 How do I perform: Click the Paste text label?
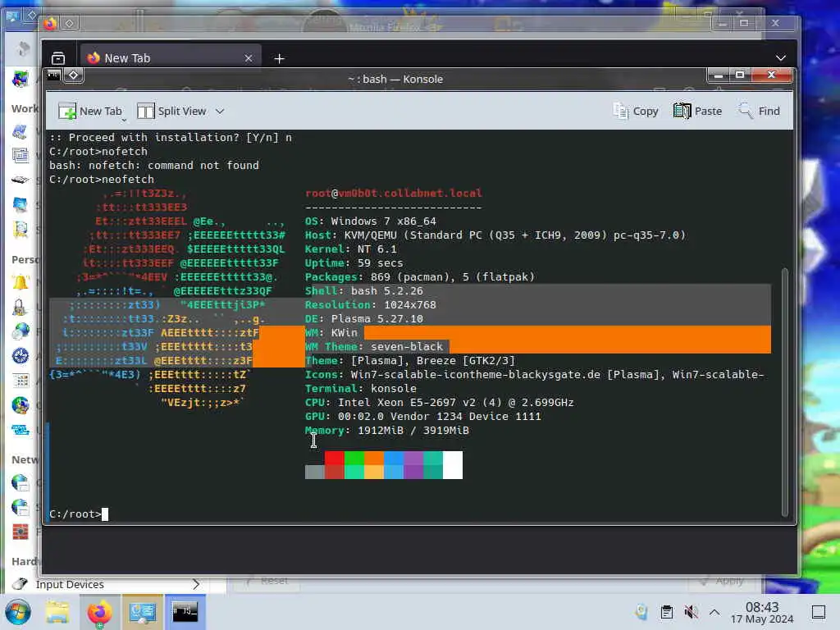(x=708, y=111)
